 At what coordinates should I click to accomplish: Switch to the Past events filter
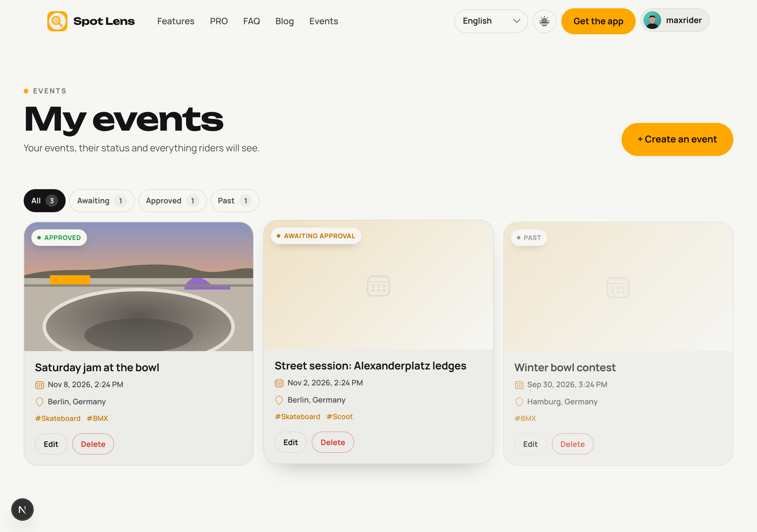(235, 201)
